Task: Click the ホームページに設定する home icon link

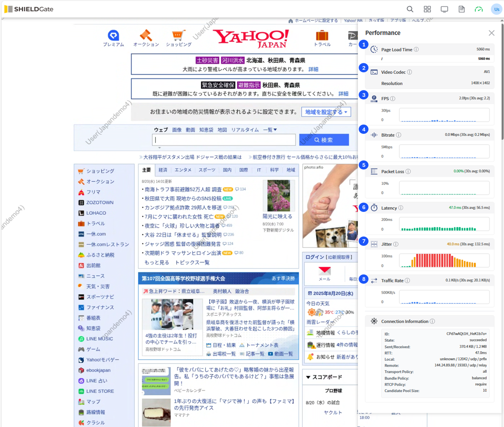Action: tap(313, 21)
